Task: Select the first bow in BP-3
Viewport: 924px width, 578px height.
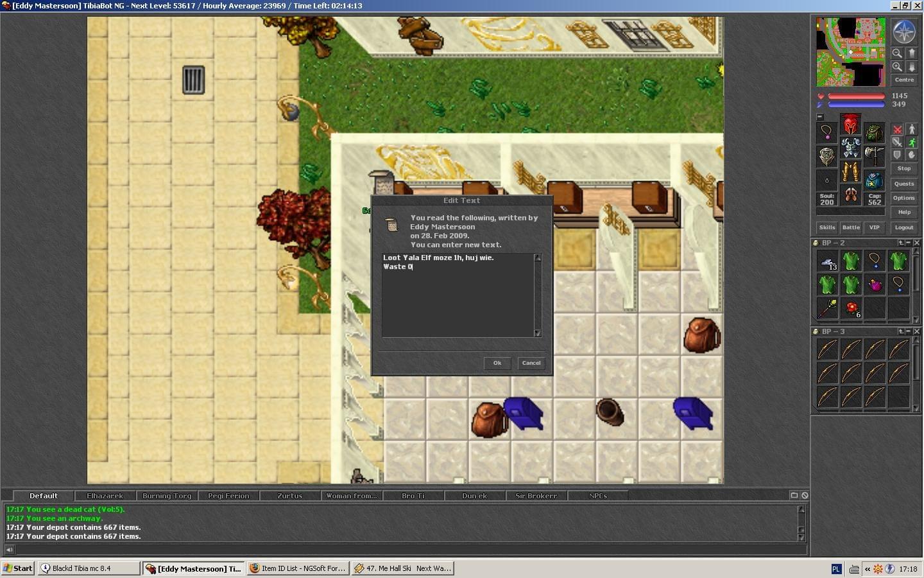Action: tap(827, 349)
